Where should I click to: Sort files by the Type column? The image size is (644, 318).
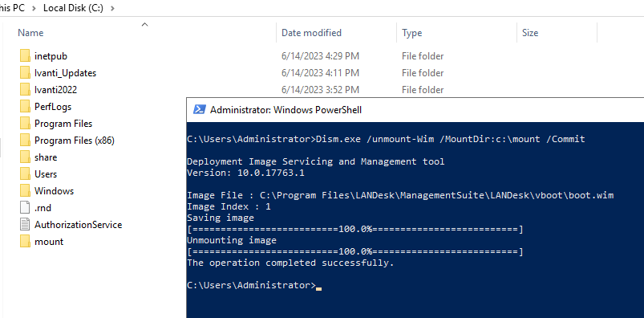point(412,33)
